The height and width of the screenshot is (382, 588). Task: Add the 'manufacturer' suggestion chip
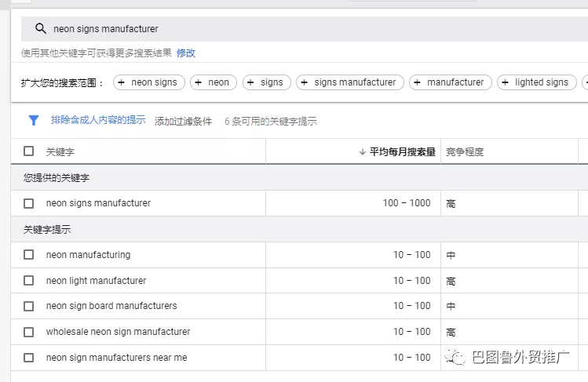[451, 82]
